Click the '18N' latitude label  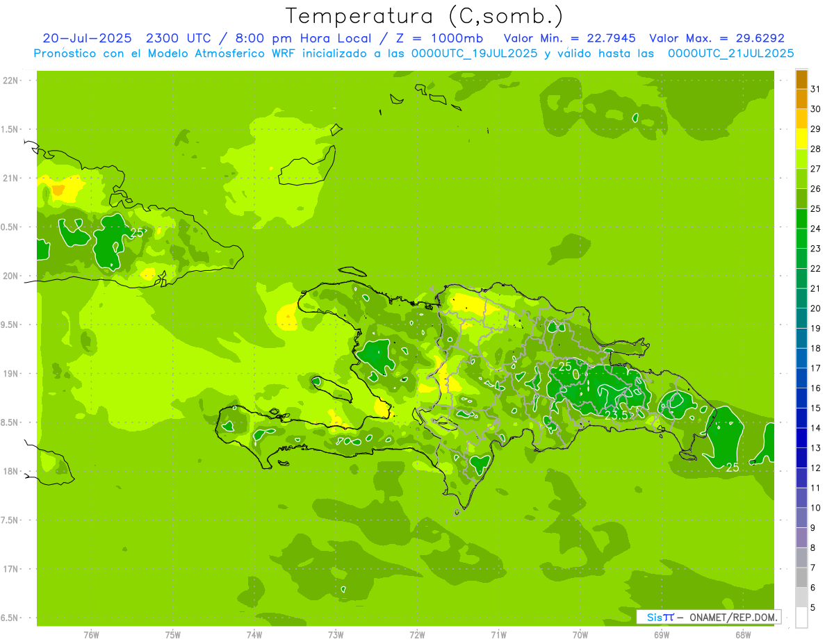click(x=10, y=472)
